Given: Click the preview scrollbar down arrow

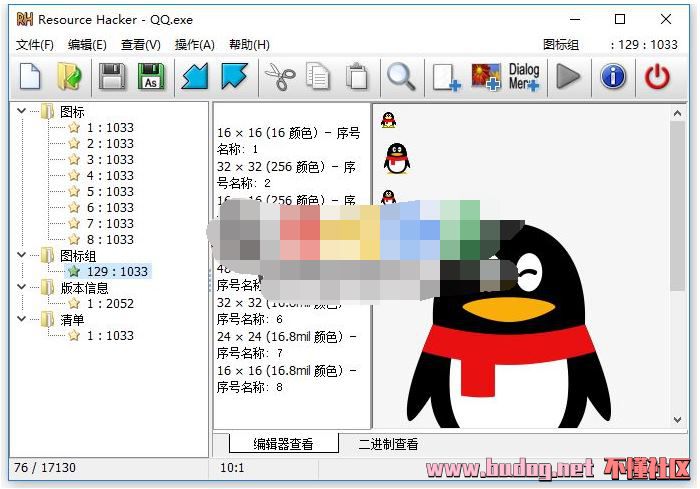Looking at the screenshot, I should (x=677, y=420).
